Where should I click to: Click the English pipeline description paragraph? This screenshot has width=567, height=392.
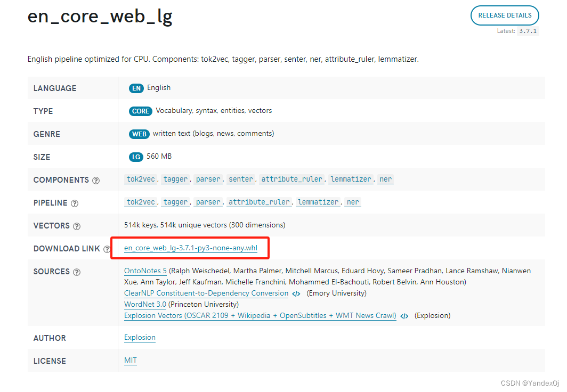(223, 59)
